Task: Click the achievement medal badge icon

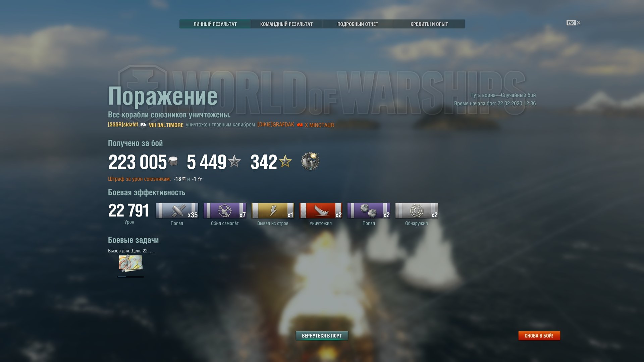Action: coord(310,161)
